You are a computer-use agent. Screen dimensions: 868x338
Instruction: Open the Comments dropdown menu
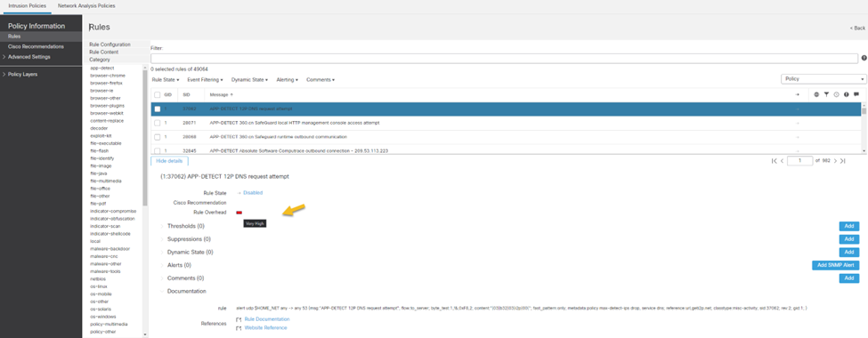click(320, 80)
